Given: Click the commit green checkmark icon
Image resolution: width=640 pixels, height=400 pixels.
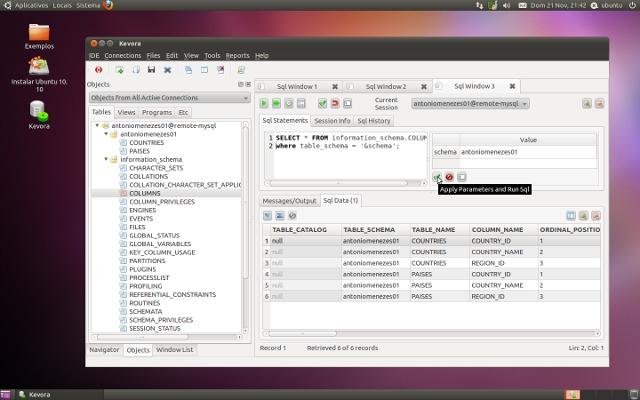Looking at the screenshot, I should click(322, 103).
